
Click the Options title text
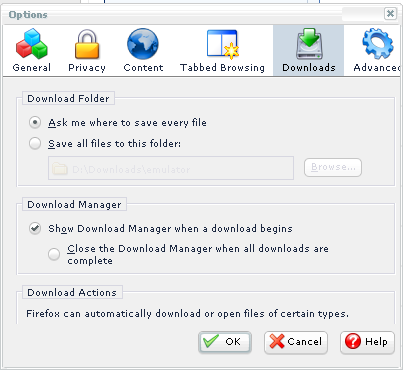[28, 15]
